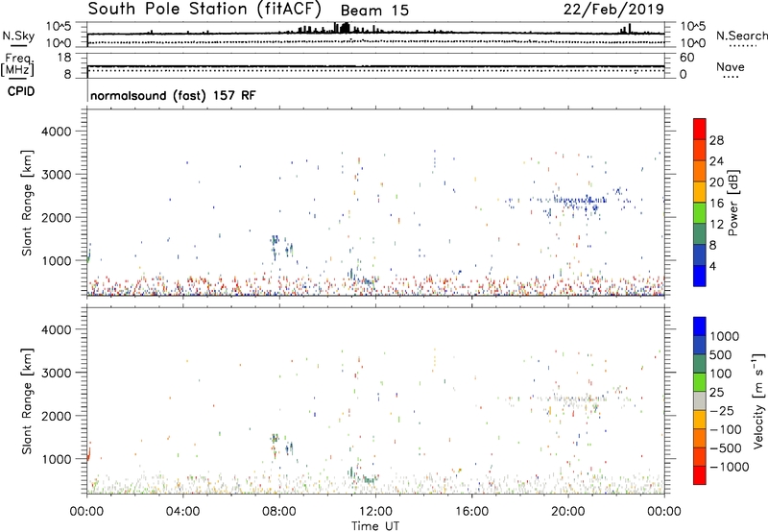768x532 pixels.
Task: Click 'Slant Range [km]' label of power panel
Action: (x=27, y=203)
